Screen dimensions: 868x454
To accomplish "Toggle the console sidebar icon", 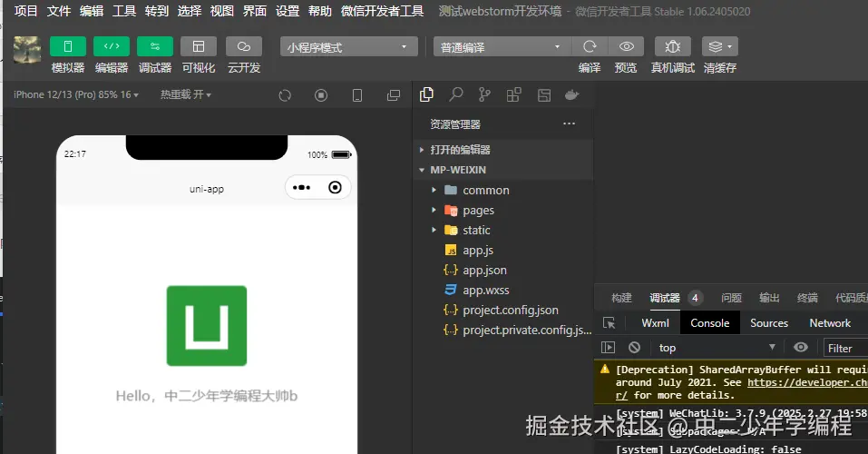I will click(x=608, y=348).
